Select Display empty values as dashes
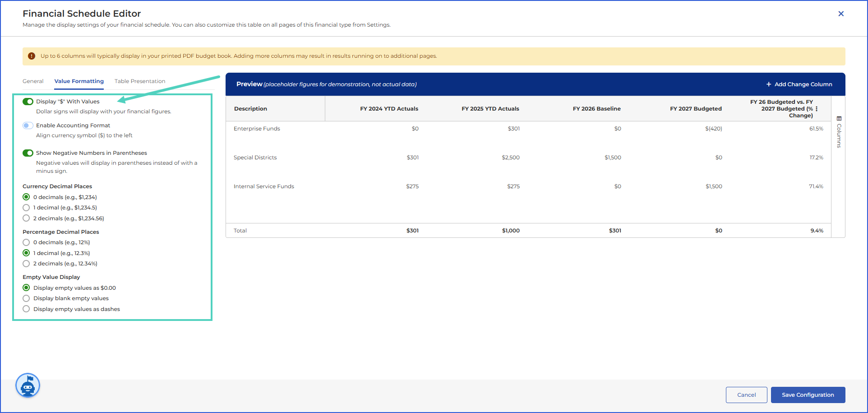Viewport: 868px width, 413px height. pos(26,309)
